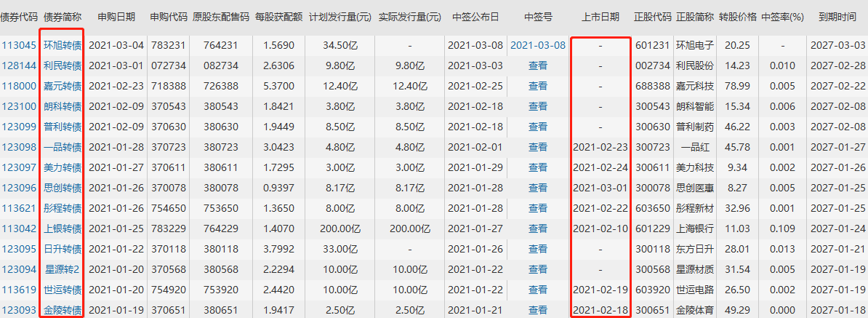This screenshot has width=868, height=318.
Task: Open bond code link 113621
Action: (19, 208)
